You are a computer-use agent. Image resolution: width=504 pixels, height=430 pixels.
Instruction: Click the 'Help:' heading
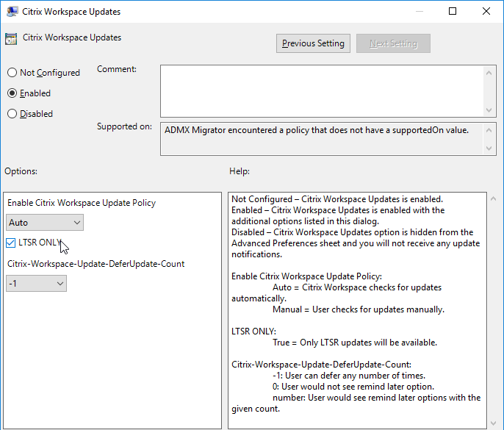click(240, 171)
